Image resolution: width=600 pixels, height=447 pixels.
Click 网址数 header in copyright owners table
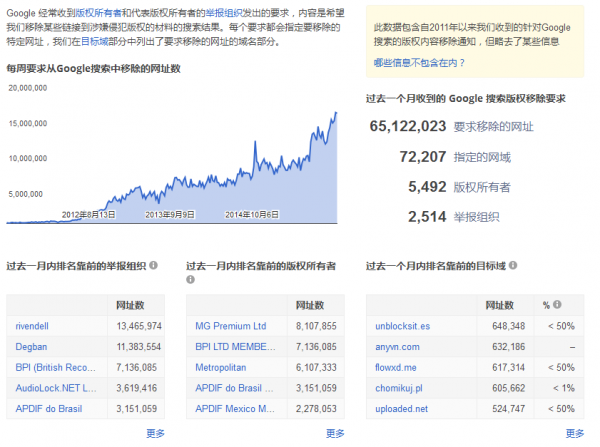[310, 305]
